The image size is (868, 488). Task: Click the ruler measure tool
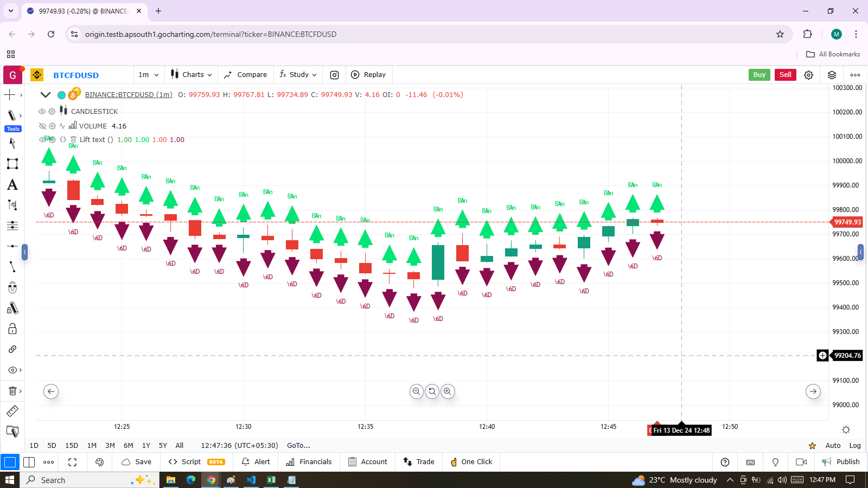click(12, 411)
